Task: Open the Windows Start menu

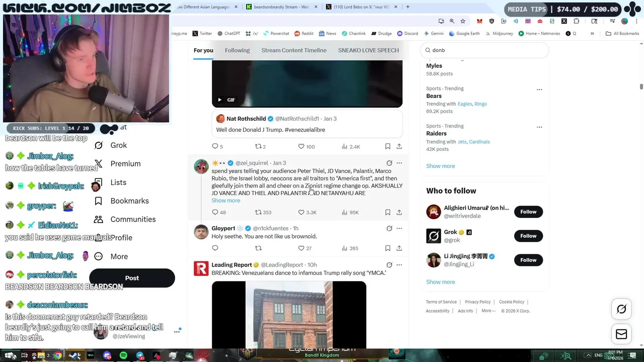Action: tap(10, 355)
